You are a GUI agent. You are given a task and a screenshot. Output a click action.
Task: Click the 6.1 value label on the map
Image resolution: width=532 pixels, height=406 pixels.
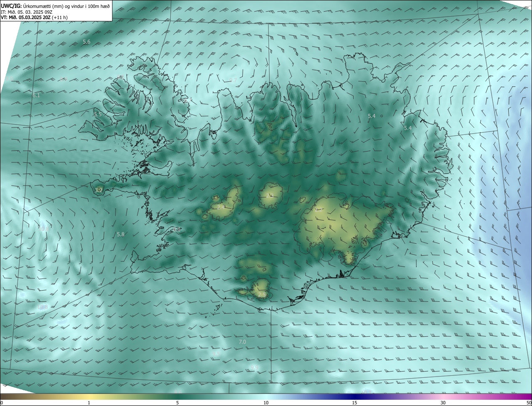36,95
